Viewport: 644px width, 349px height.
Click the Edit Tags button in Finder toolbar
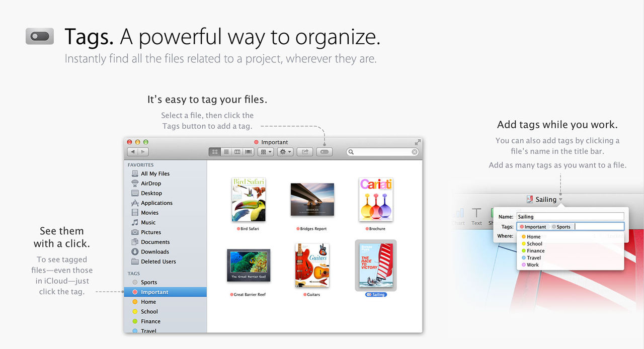point(325,152)
